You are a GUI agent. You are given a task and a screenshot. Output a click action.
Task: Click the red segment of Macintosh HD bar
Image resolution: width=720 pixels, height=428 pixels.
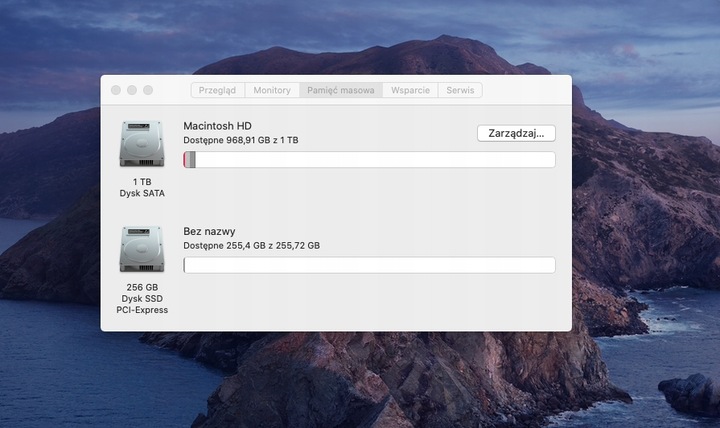tap(185, 160)
